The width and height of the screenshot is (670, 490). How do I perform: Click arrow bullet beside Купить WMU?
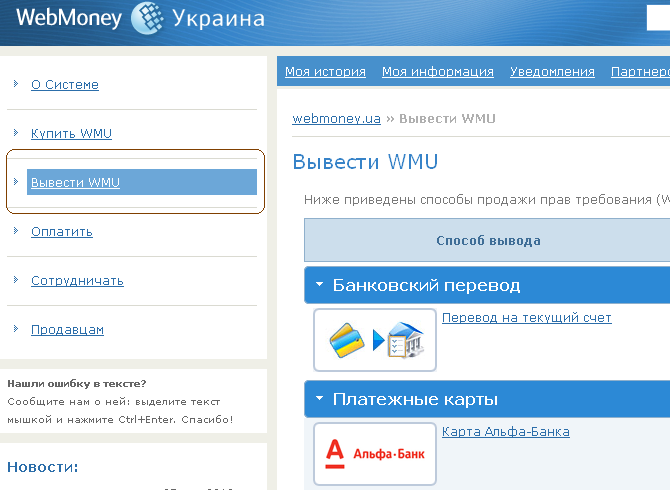pyautogui.click(x=16, y=132)
